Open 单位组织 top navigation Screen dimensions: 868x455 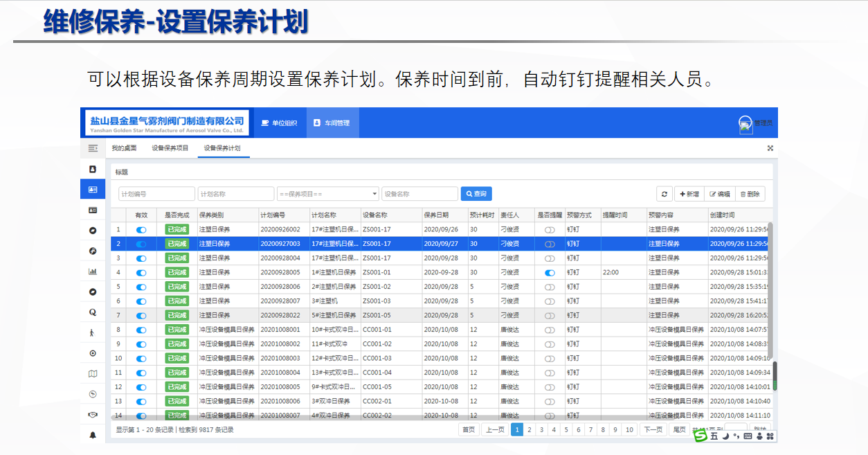click(279, 123)
